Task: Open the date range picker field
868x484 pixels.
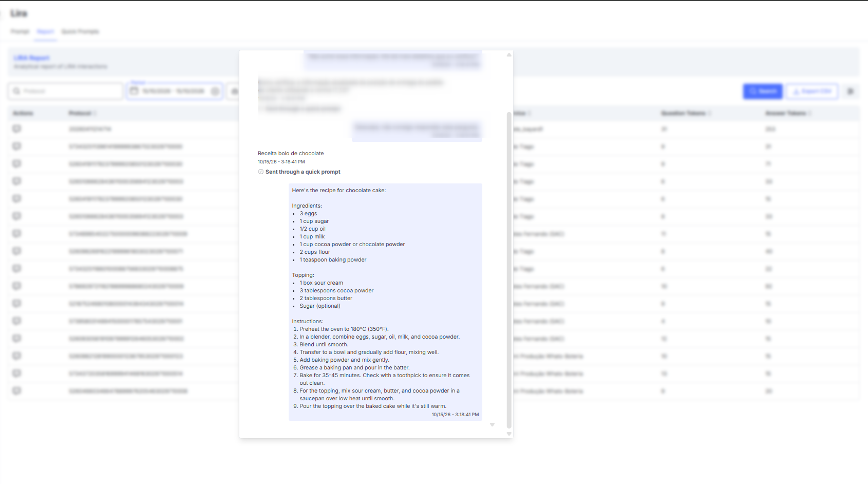Action: tap(175, 91)
